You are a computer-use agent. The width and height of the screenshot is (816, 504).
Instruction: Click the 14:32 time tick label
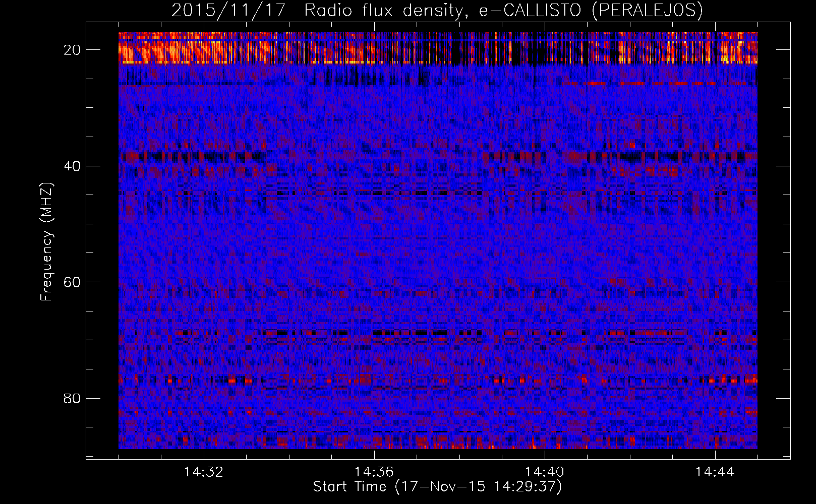[x=204, y=472]
